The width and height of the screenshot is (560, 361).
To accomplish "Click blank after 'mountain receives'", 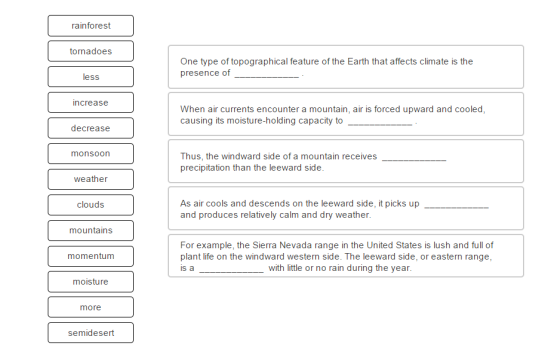I will [414, 157].
